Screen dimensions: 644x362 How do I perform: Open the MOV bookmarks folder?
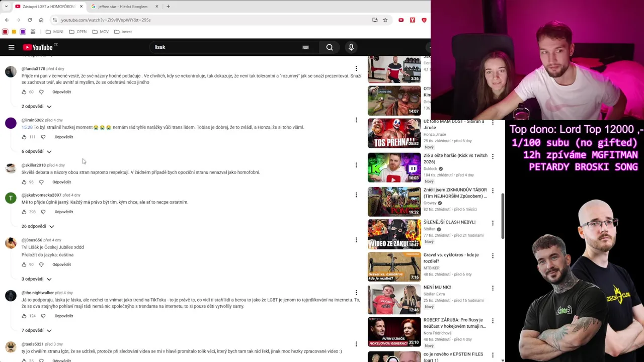pos(100,32)
